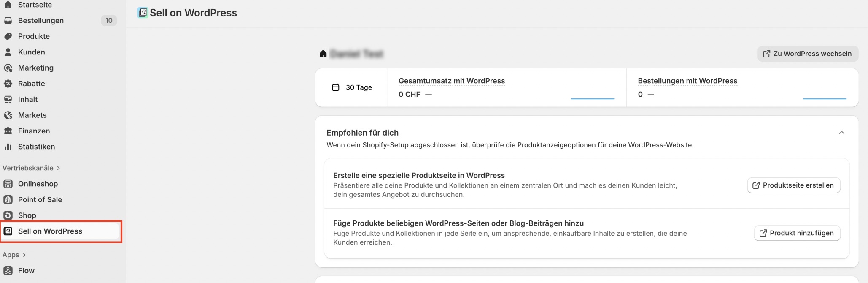This screenshot has height=283, width=868.
Task: Click the Onlineshop storefront icon
Action: tap(8, 184)
